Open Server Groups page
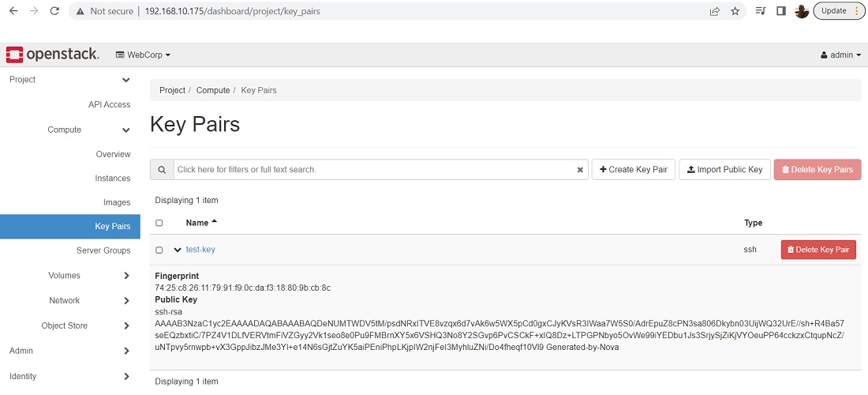Screen dimensions: 868x395 (103, 250)
